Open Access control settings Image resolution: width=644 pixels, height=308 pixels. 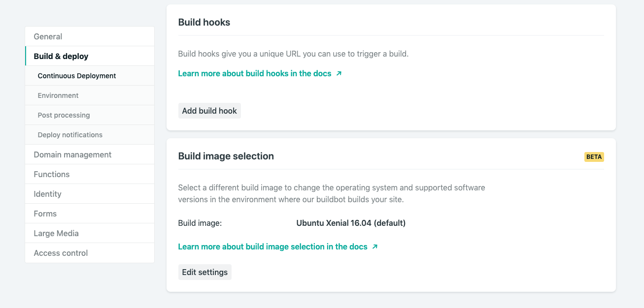[61, 252]
